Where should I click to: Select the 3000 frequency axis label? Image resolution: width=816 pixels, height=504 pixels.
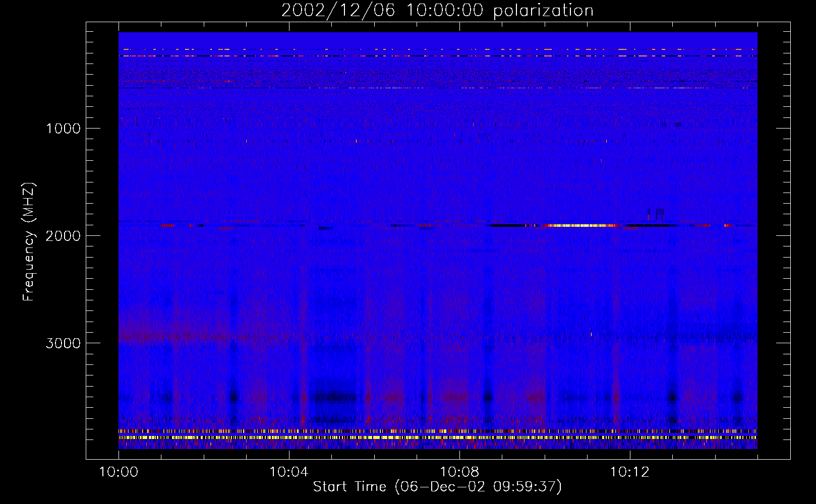point(63,343)
